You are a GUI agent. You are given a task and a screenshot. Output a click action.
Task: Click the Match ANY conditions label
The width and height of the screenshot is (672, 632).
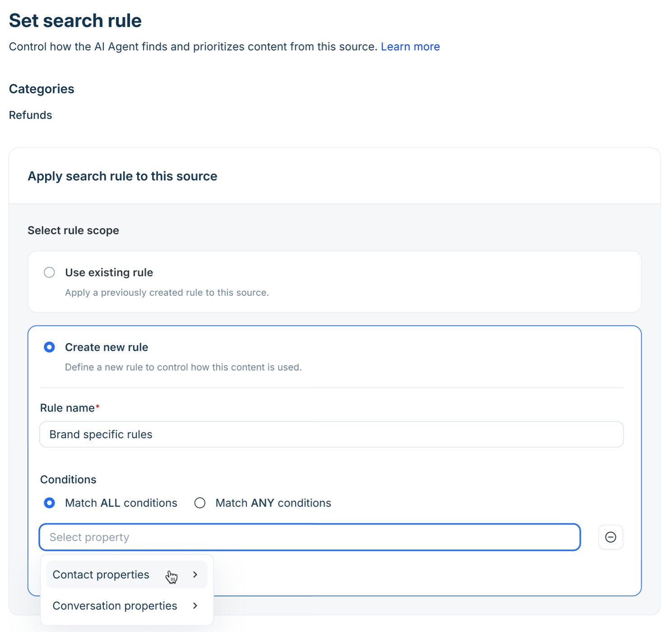[273, 503]
